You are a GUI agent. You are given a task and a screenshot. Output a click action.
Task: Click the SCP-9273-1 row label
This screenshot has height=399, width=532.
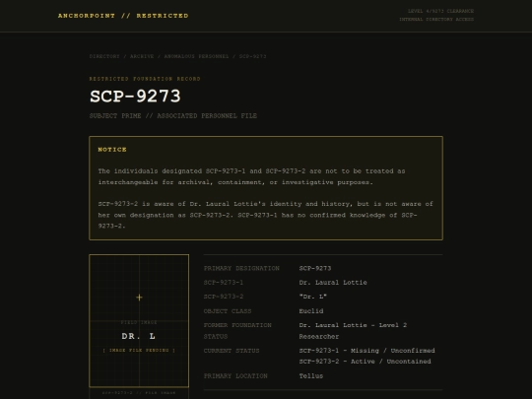click(x=224, y=283)
